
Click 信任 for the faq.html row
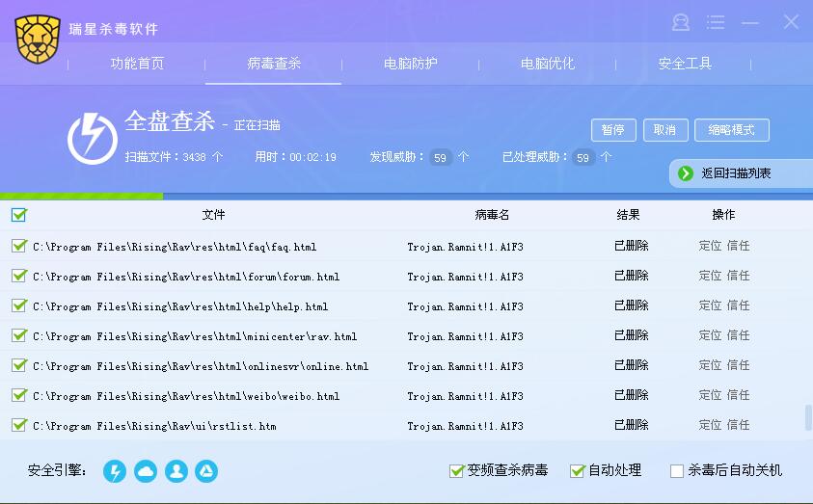pyautogui.click(x=739, y=246)
